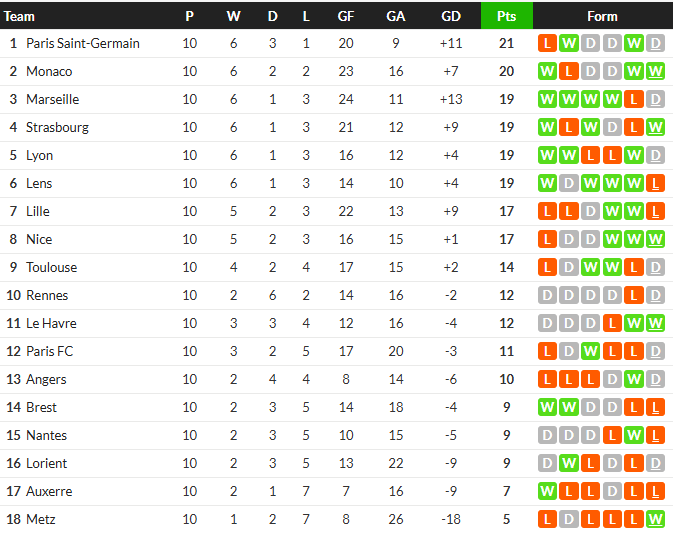674x536 pixels.
Task: Click Metz's green W form badge
Action: pos(655,519)
